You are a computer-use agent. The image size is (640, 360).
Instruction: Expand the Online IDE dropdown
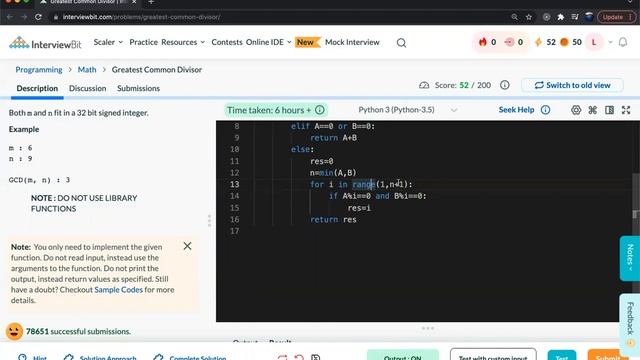click(x=269, y=42)
